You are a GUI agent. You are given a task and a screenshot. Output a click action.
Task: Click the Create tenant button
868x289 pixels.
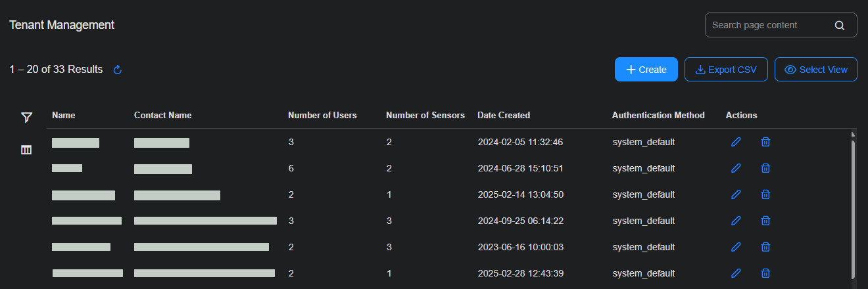coord(646,70)
